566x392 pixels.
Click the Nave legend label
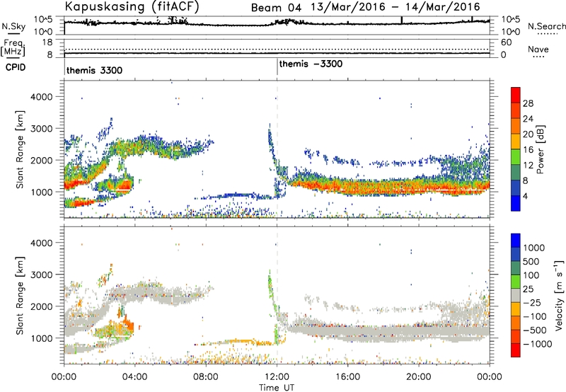pos(538,50)
